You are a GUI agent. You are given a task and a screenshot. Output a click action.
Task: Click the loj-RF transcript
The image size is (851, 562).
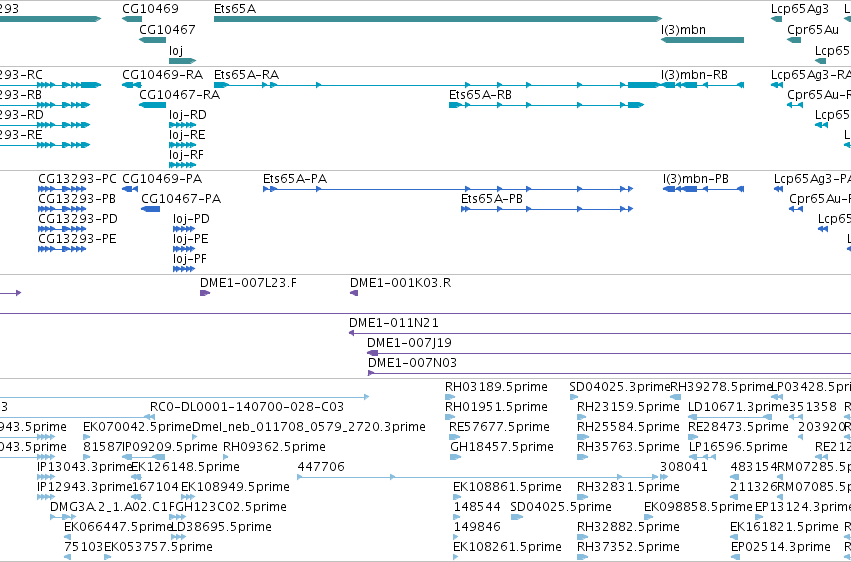187,155
